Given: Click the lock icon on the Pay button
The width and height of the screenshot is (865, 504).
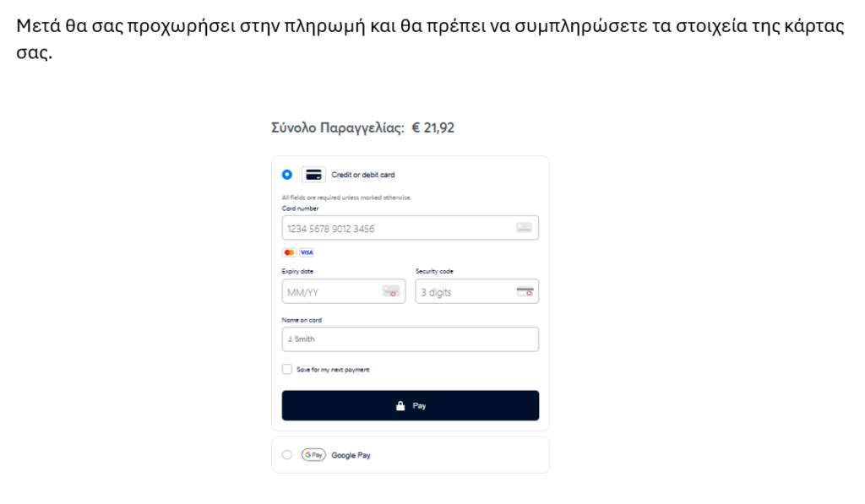Looking at the screenshot, I should pos(401,406).
